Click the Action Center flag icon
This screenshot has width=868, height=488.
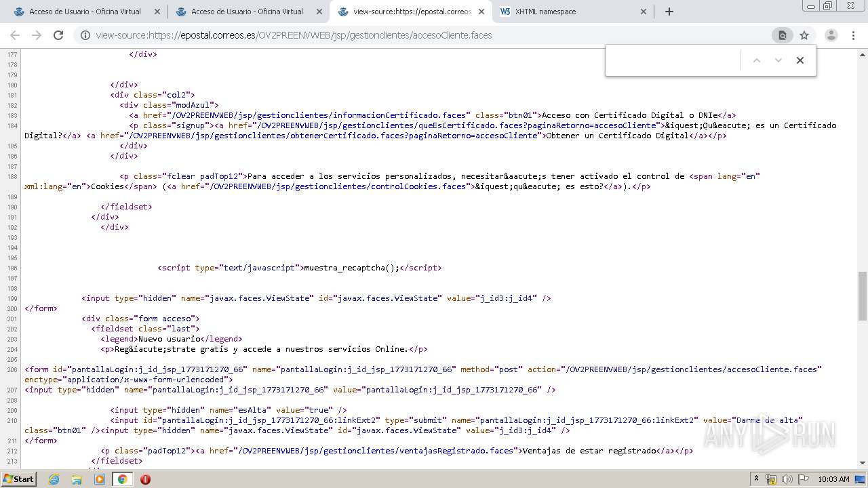(x=803, y=479)
